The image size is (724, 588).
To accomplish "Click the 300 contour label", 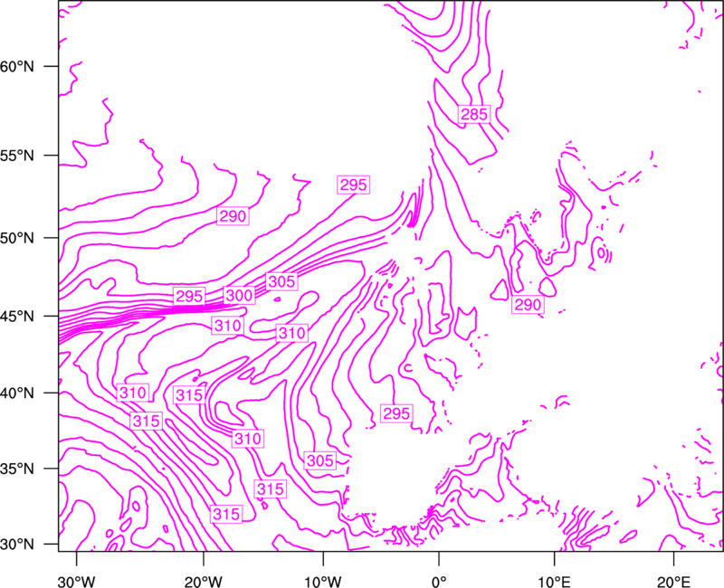I will pyautogui.click(x=239, y=296).
